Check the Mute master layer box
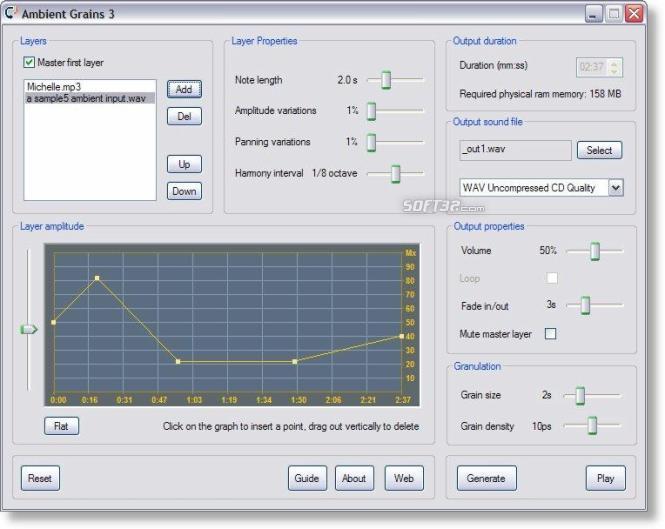 [550, 334]
